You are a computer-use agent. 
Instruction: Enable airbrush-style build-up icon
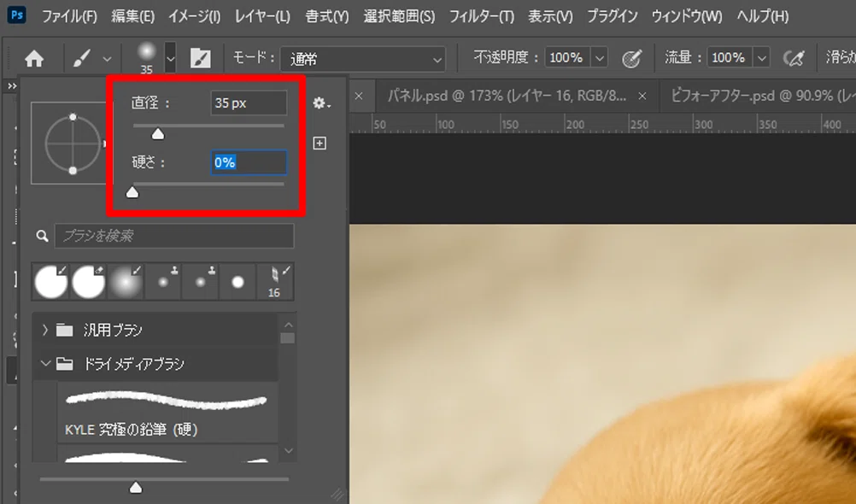[794, 58]
